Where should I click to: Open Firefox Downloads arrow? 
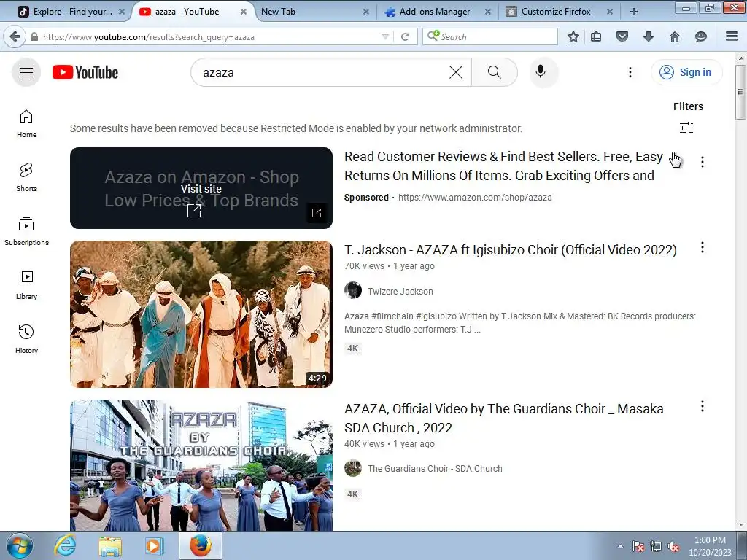pos(649,36)
